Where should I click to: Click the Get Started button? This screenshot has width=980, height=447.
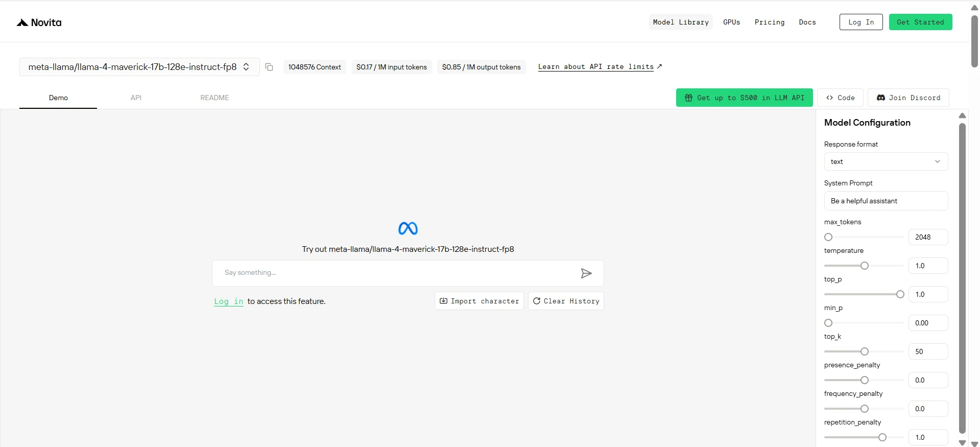920,22
